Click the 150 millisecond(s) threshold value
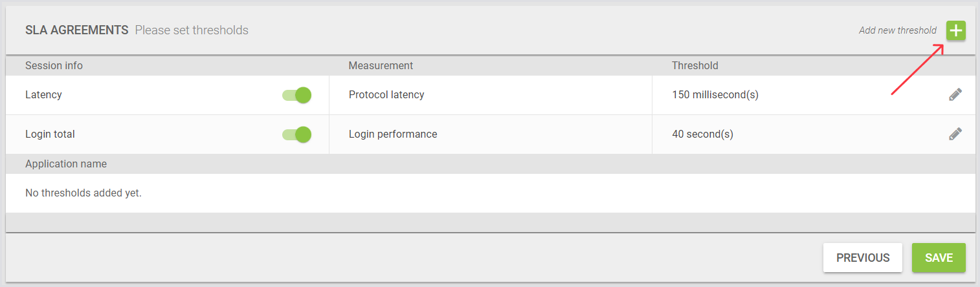980x287 pixels. point(715,95)
